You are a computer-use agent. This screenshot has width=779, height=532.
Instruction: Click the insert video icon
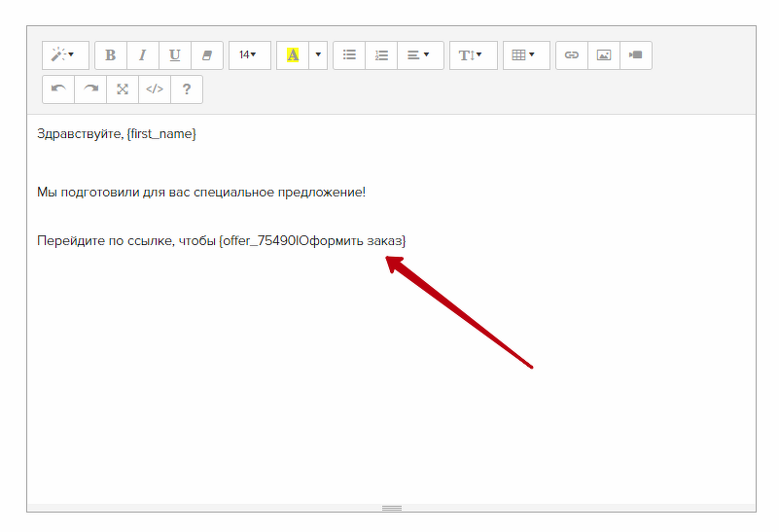[636, 55]
